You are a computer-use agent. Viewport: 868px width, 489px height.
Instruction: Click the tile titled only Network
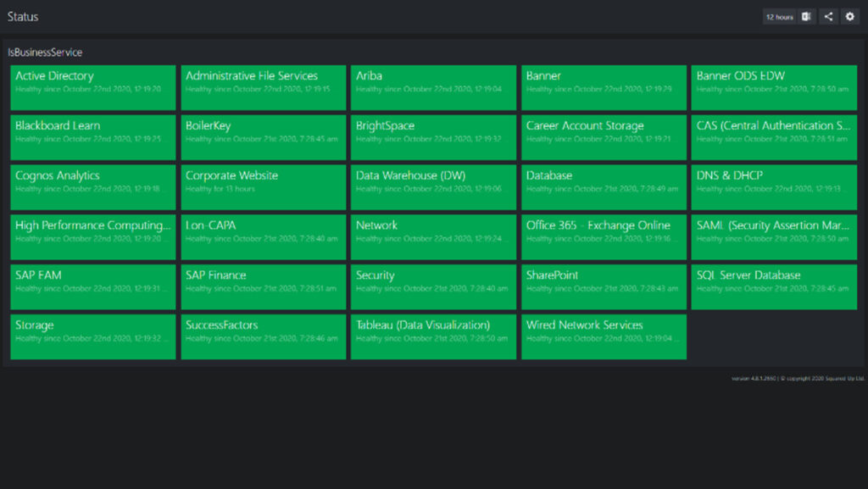coord(433,236)
